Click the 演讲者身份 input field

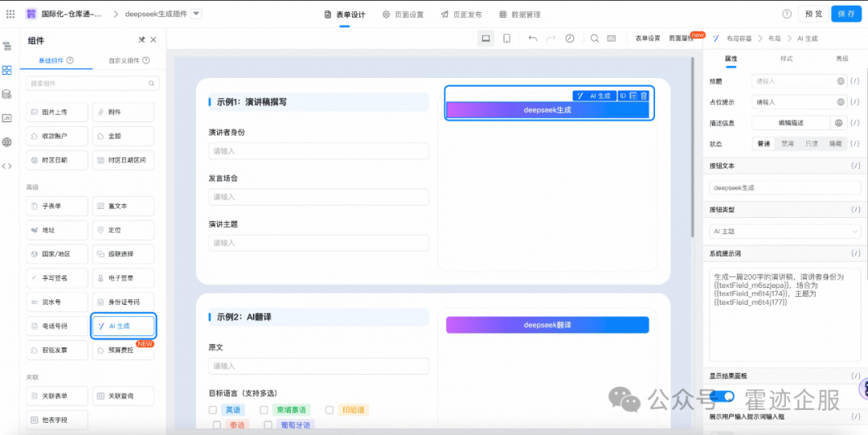(318, 150)
